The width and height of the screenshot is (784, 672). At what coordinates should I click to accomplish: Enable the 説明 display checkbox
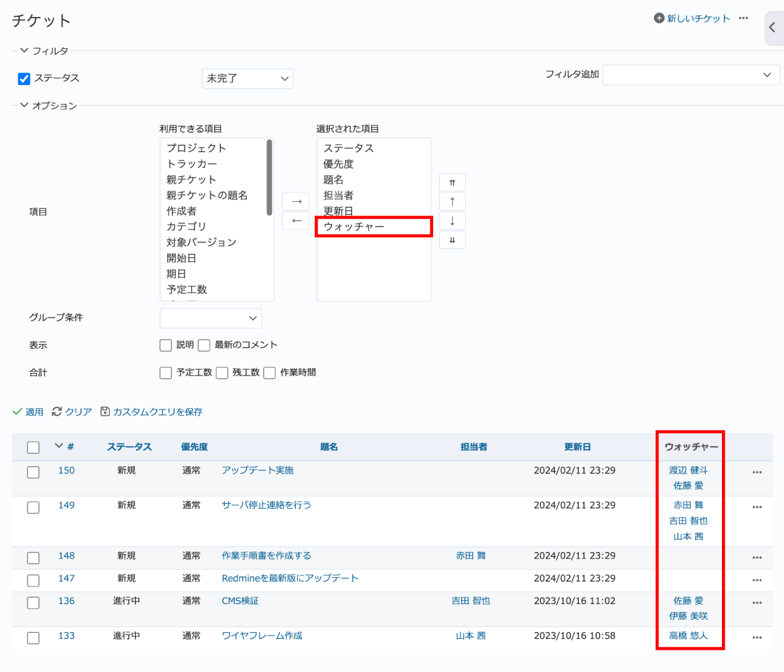click(x=165, y=345)
